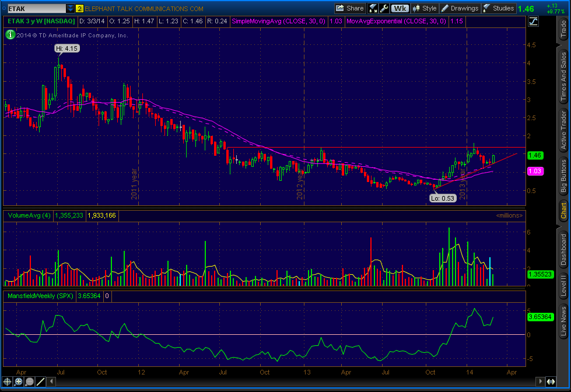Click the SimpleMovingAvg (CLOSE, 30, 0) label
571x392 pixels.
[279, 21]
